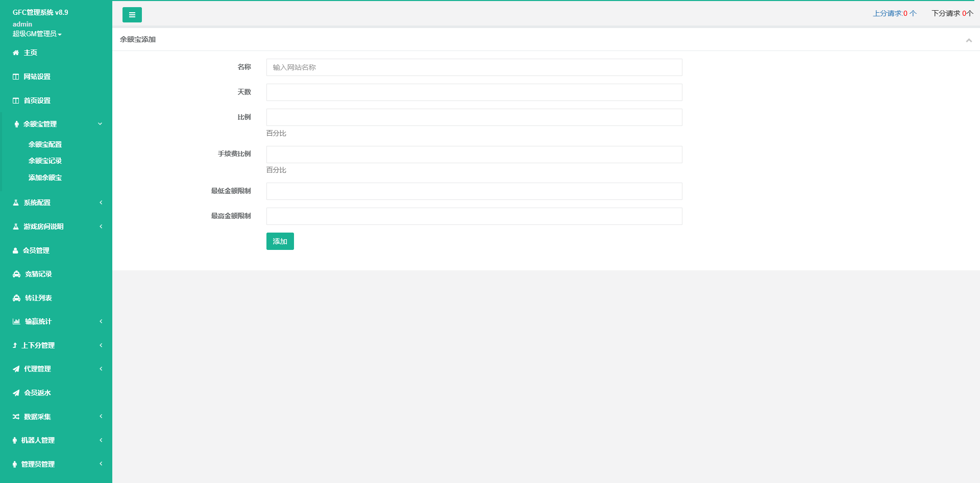
Task: Open the 上分请求 notification link
Action: click(x=894, y=13)
